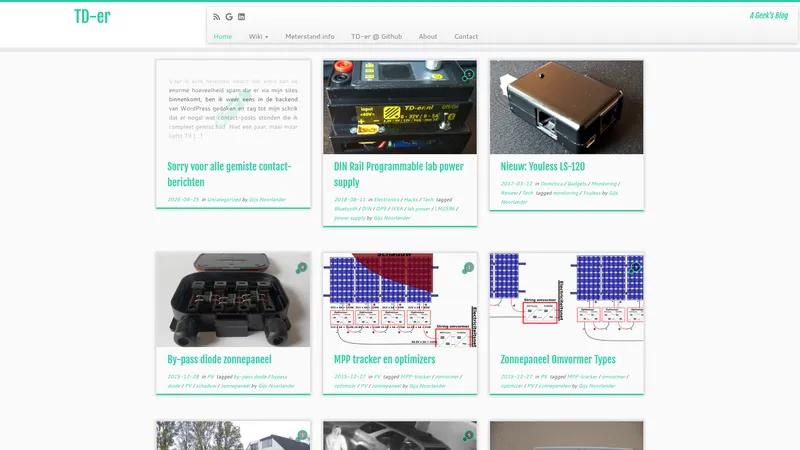This screenshot has height=450, width=800.
Task: Open the RSS feed icon
Action: (216, 17)
